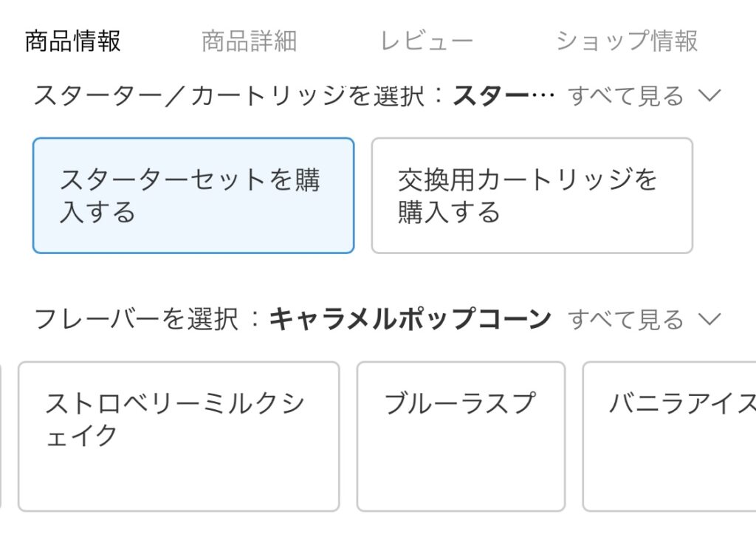Switch to the 商品詳細 tab
The height and width of the screenshot is (537, 756).
[x=249, y=41]
